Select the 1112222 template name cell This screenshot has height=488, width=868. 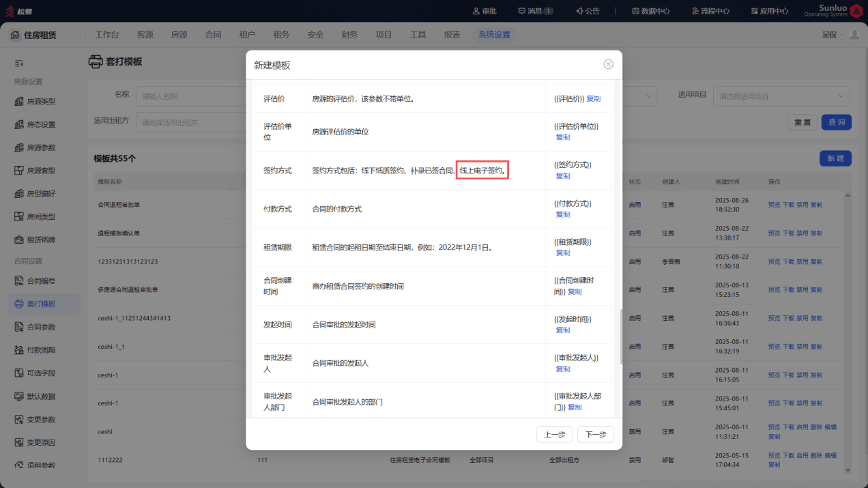pos(111,460)
